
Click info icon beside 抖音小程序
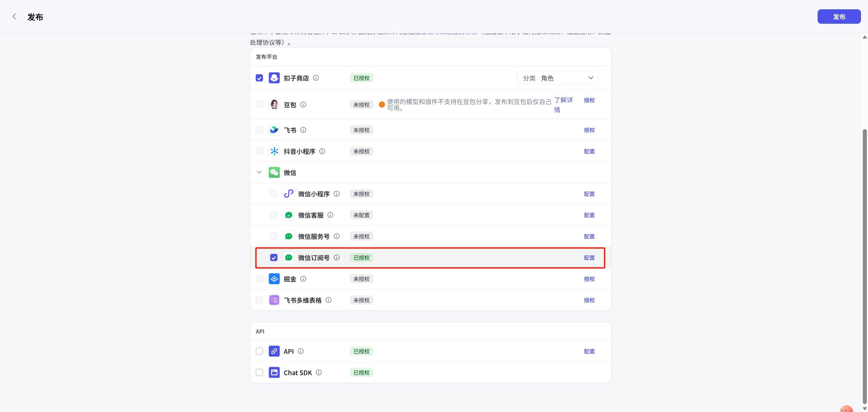click(322, 151)
